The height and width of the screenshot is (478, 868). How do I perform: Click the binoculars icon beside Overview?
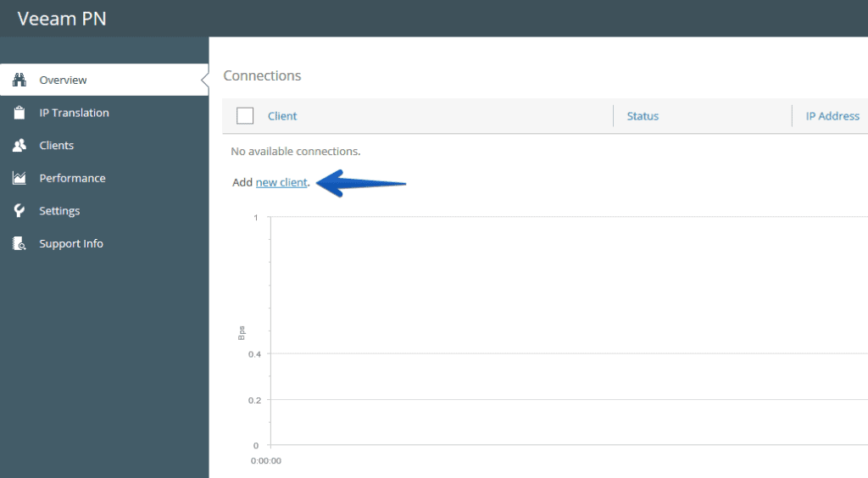[x=19, y=80]
